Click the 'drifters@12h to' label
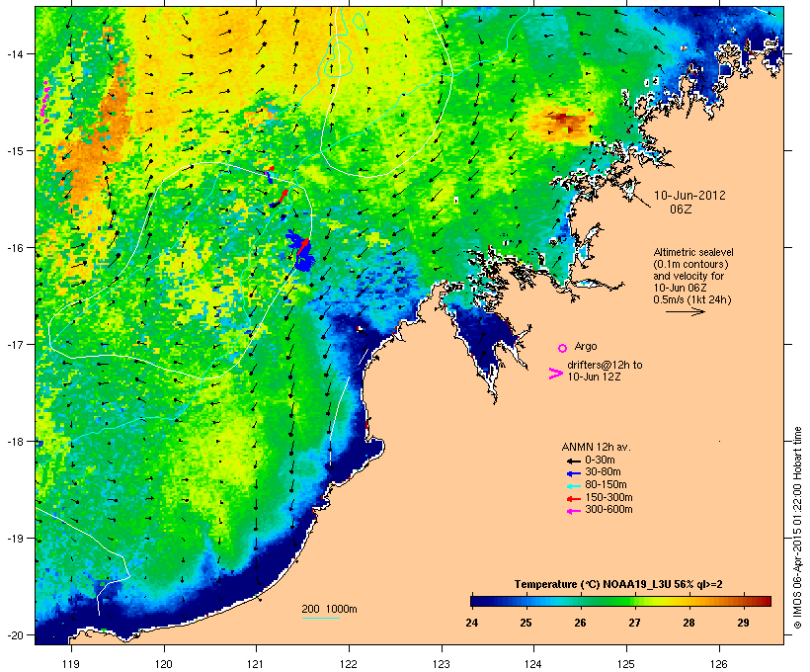Image resolution: width=810 pixels, height=672 pixels. 605,365
